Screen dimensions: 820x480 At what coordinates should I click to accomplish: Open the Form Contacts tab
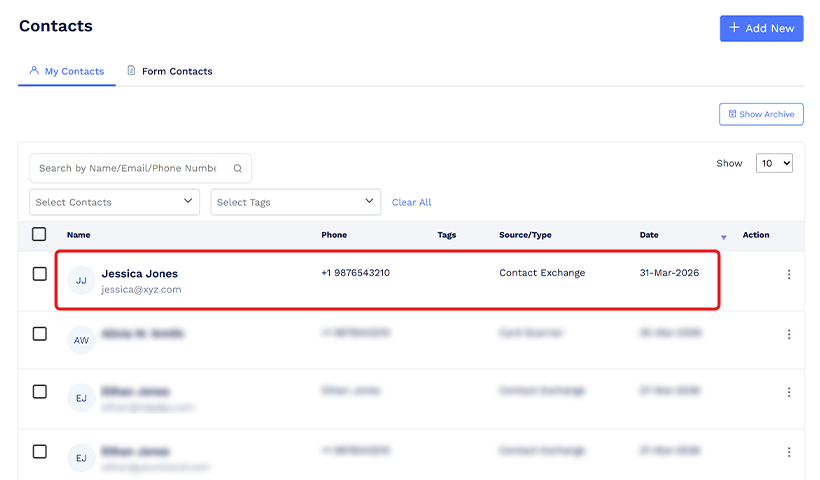click(170, 71)
